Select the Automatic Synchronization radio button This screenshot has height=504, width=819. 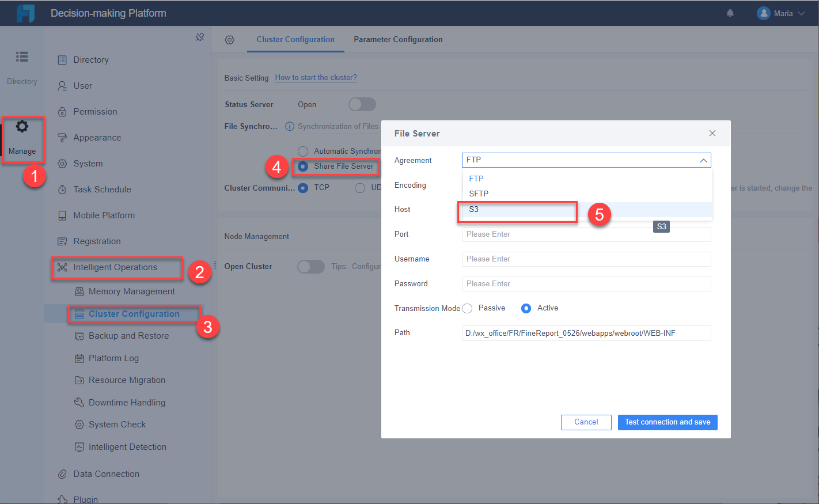[x=303, y=151]
